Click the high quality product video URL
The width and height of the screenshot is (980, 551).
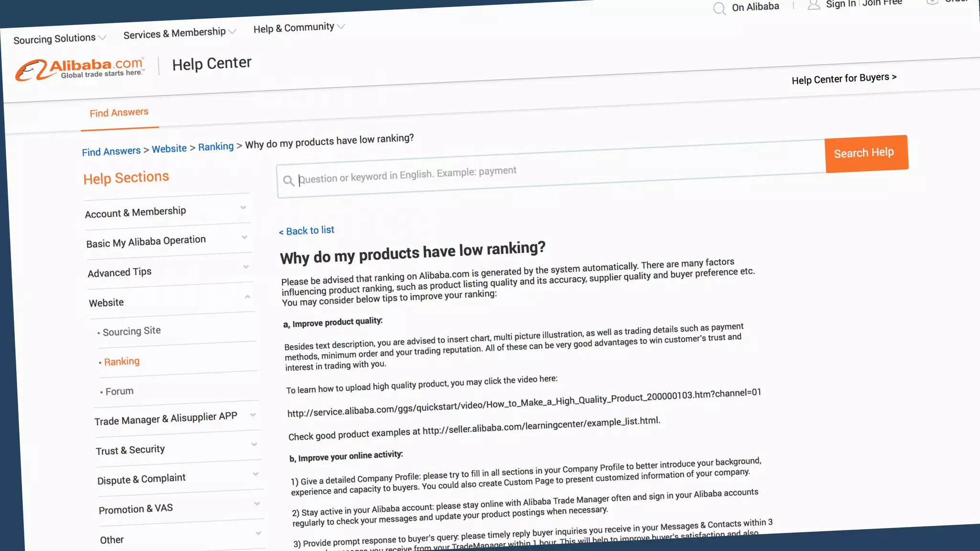524,403
